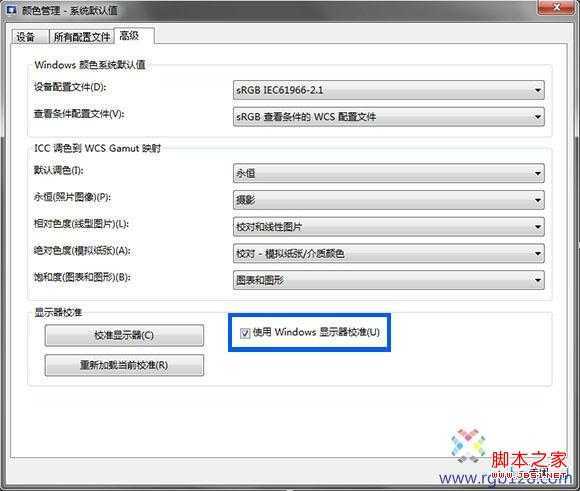Click the 颜色管理 title bar icon
This screenshot has height=491, width=580.
(11, 10)
